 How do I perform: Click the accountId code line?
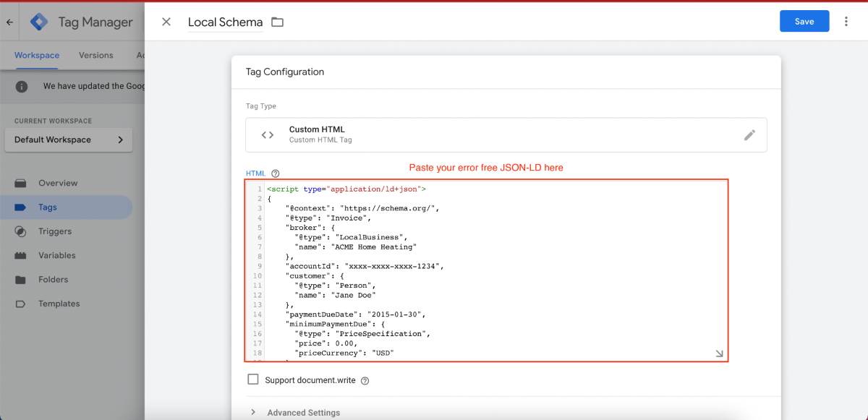click(364, 266)
